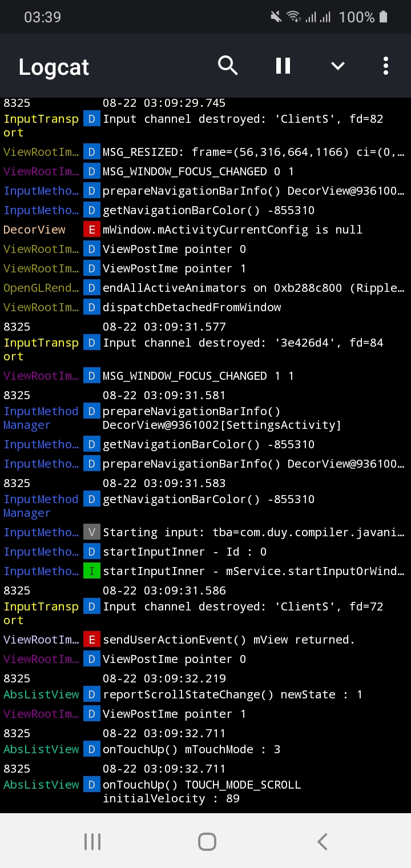Image resolution: width=411 pixels, height=868 pixels.
Task: Select the InputTransport tag label
Action: (41, 126)
